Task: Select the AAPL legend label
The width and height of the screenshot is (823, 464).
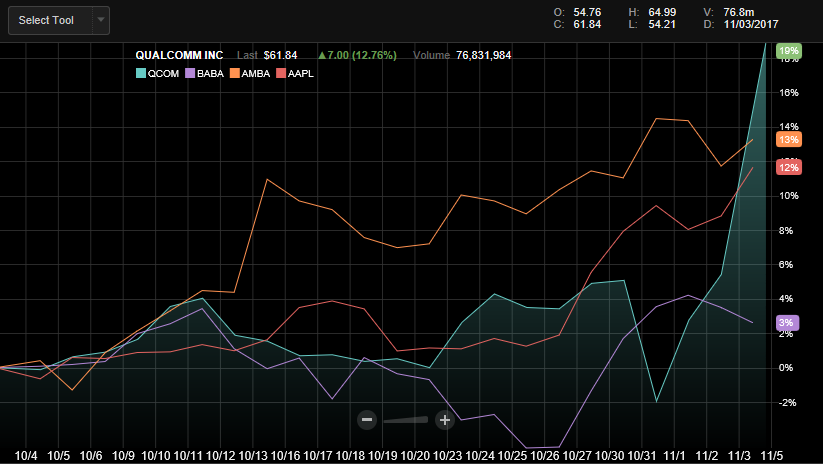Action: (301, 73)
